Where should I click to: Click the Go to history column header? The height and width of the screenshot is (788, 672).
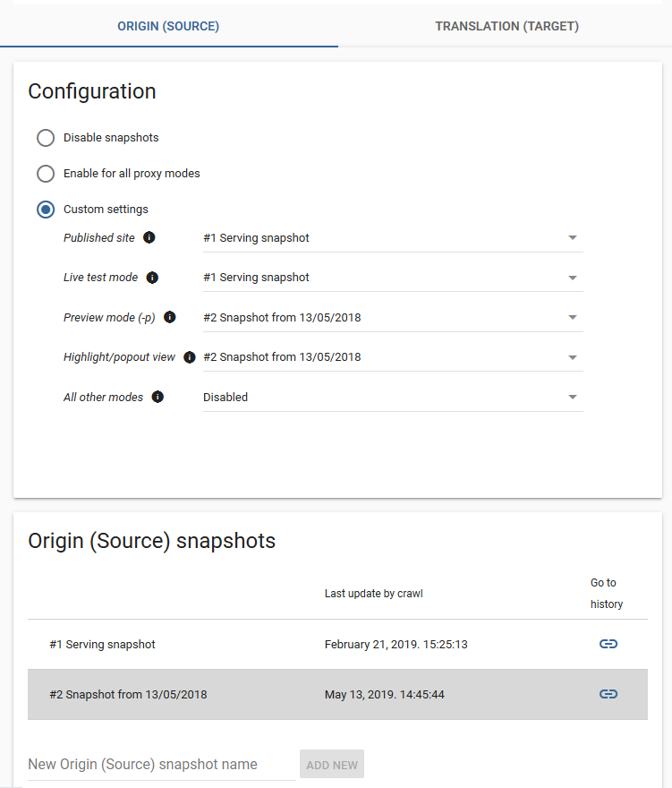pos(607,594)
